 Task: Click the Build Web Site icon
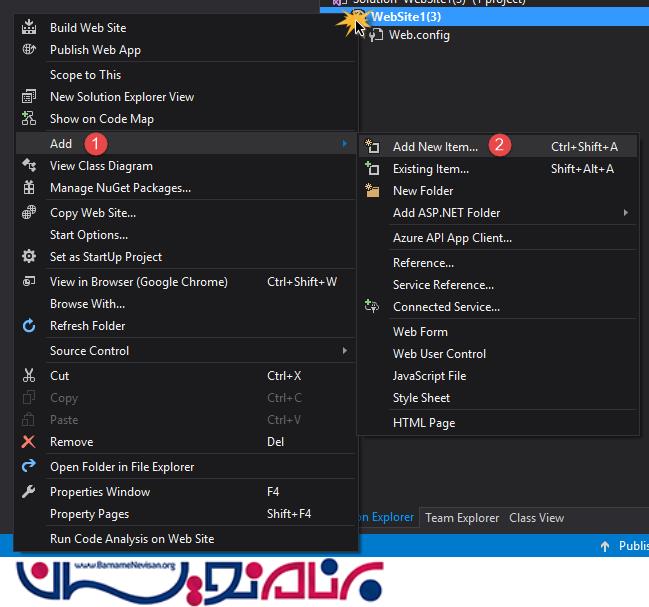click(29, 28)
